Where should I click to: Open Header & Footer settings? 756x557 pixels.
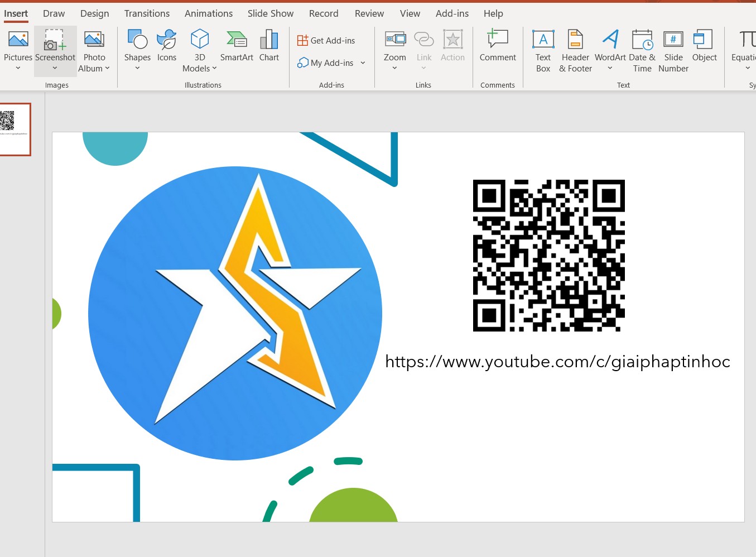pyautogui.click(x=575, y=51)
